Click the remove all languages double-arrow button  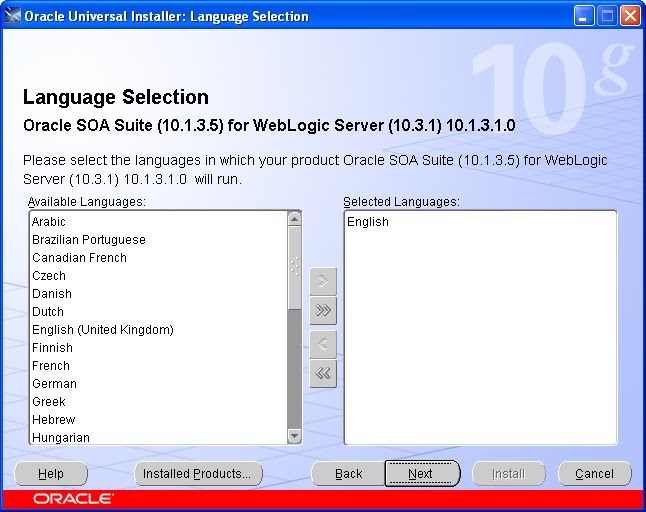coord(323,374)
